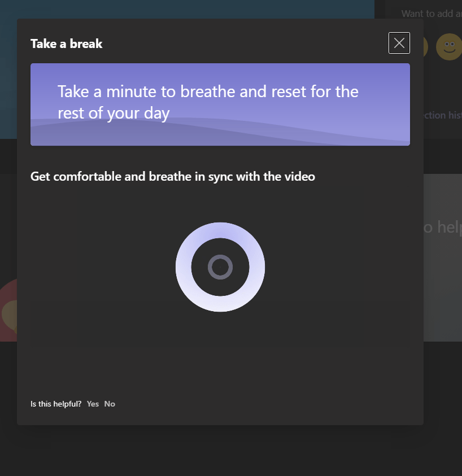Answer Yes to 'Is this helpful?'
This screenshot has height=476, width=462.
[93, 404]
